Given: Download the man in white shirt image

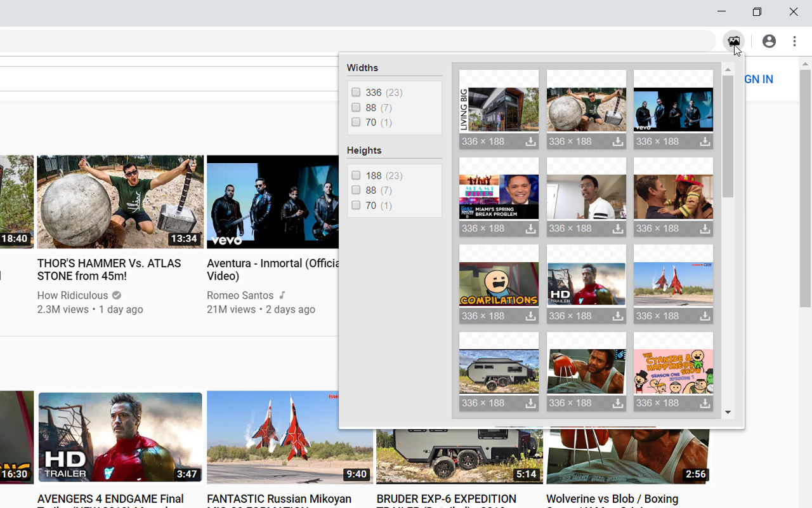Looking at the screenshot, I should 617,229.
